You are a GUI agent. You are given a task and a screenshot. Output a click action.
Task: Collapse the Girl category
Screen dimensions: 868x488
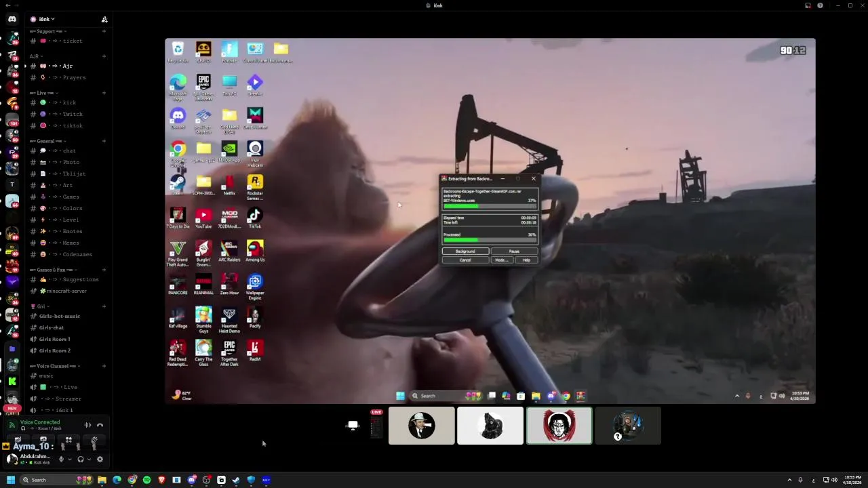39,306
